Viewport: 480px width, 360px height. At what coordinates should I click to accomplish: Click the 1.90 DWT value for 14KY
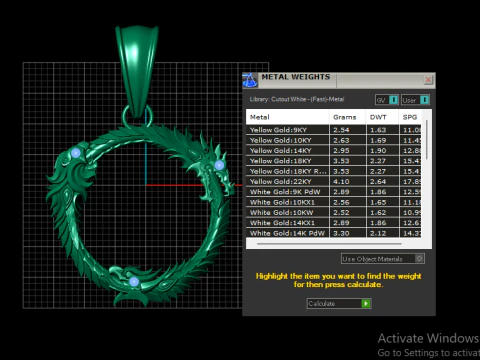click(378, 151)
